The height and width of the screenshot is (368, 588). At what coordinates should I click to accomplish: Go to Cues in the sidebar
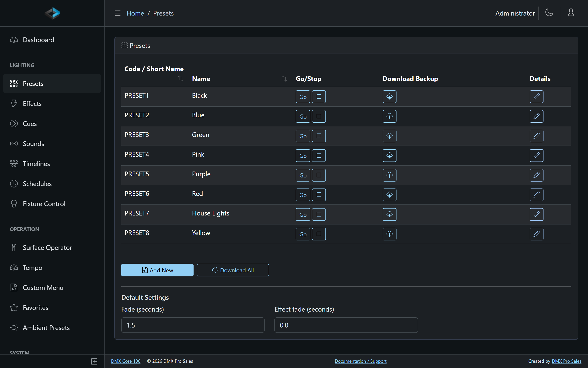[52, 124]
